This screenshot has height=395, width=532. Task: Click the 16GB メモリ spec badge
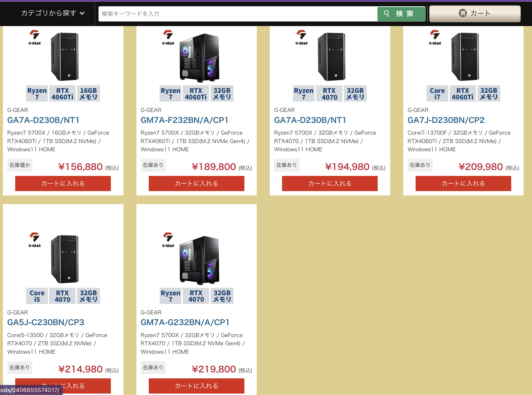click(x=88, y=94)
